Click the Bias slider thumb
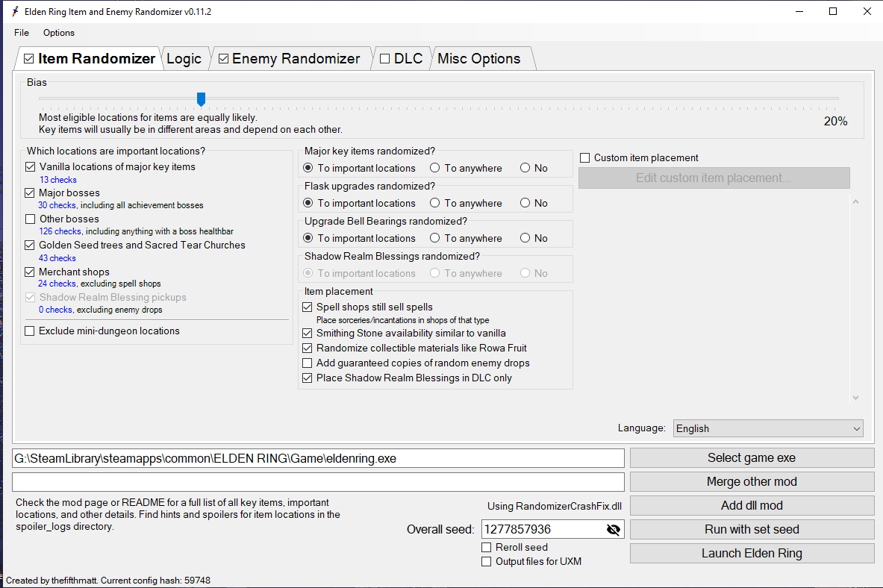This screenshot has height=588, width=883. pos(201,99)
